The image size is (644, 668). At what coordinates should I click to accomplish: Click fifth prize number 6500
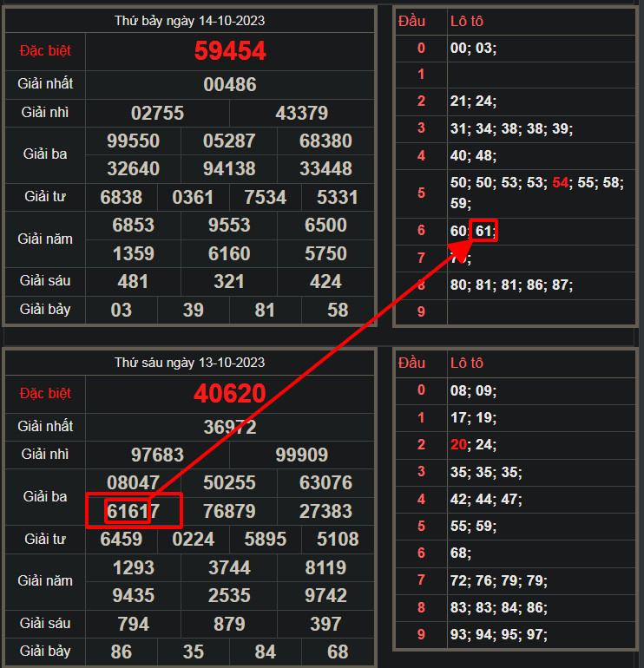(325, 226)
